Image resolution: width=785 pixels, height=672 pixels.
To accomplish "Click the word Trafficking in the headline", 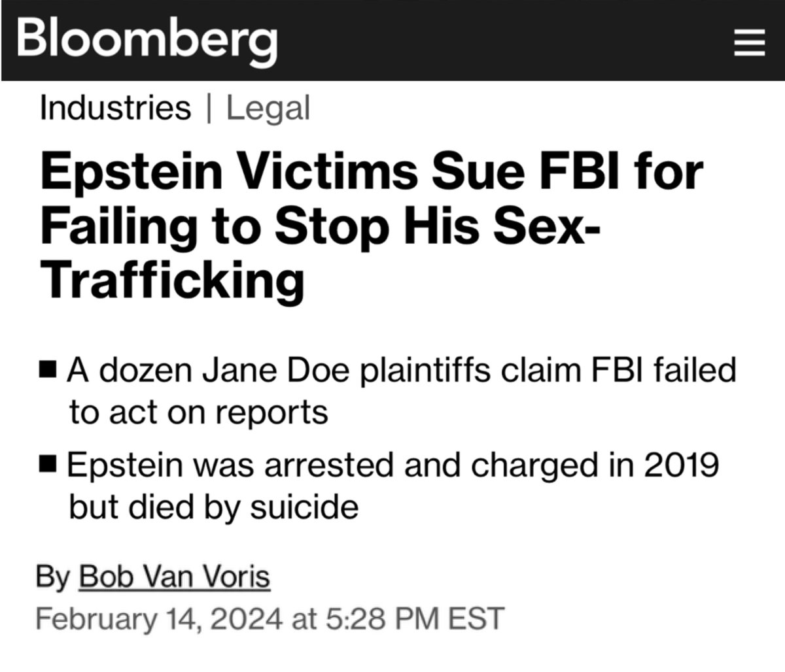I will click(x=173, y=280).
